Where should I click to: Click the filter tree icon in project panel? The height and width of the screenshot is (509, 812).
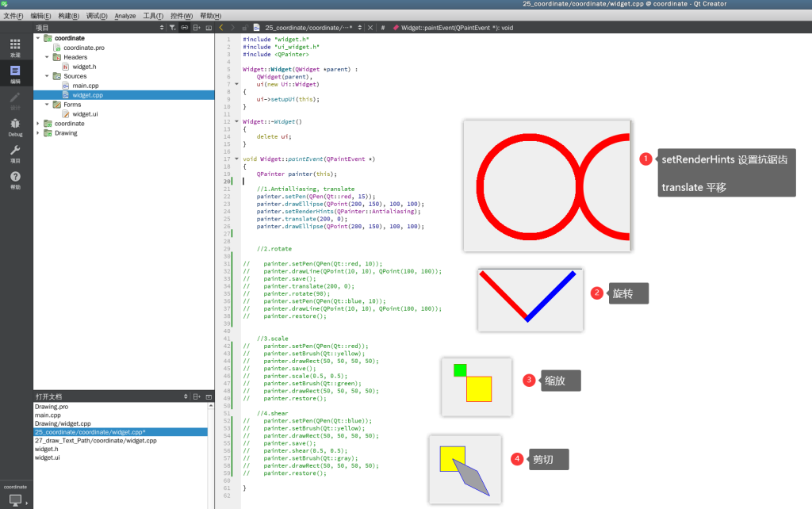point(172,27)
